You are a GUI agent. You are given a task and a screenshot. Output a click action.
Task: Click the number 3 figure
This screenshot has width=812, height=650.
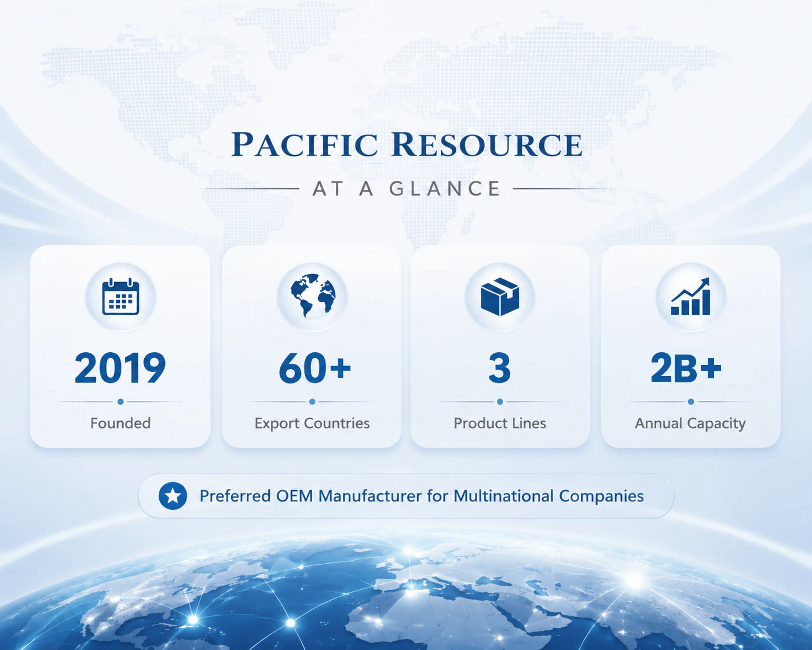[500, 368]
